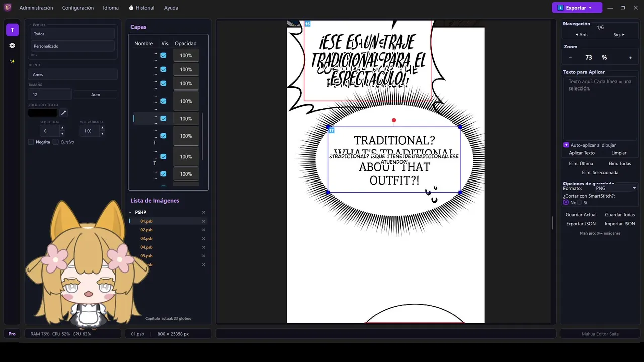This screenshot has height=362, width=644.
Task: Click Exportar JSON button
Action: tap(581, 224)
